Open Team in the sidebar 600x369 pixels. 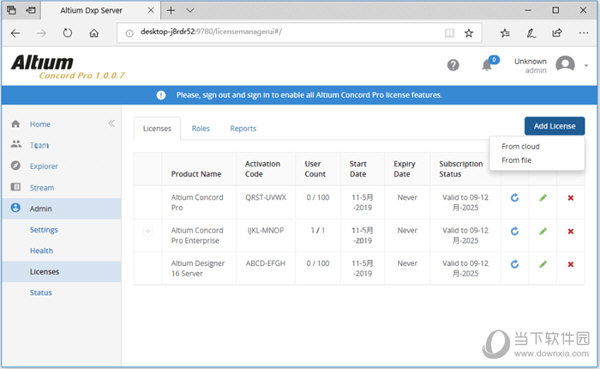tap(39, 145)
